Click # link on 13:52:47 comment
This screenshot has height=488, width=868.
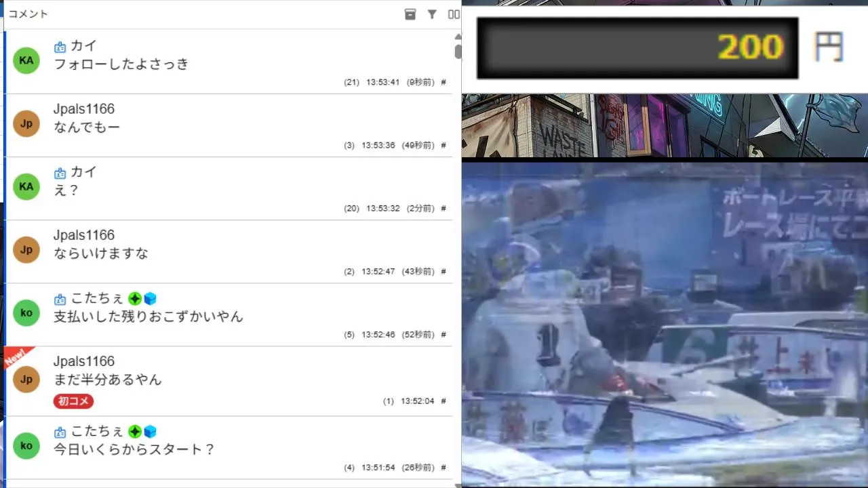point(443,271)
